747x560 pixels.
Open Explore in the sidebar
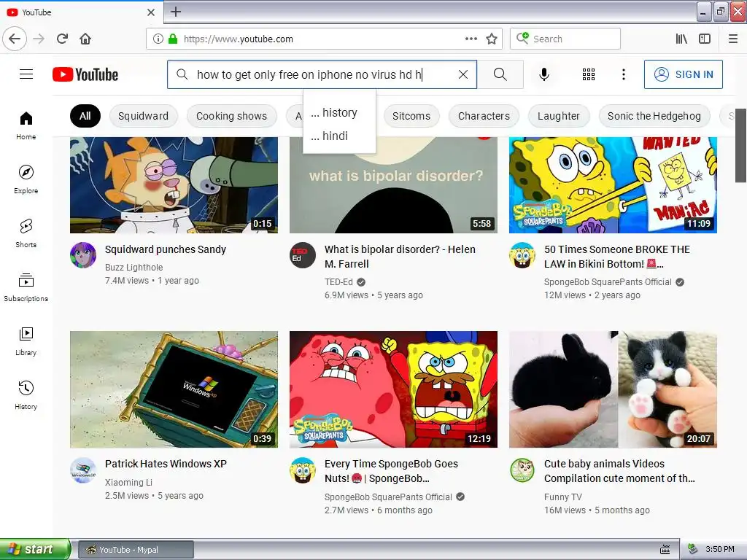point(26,179)
